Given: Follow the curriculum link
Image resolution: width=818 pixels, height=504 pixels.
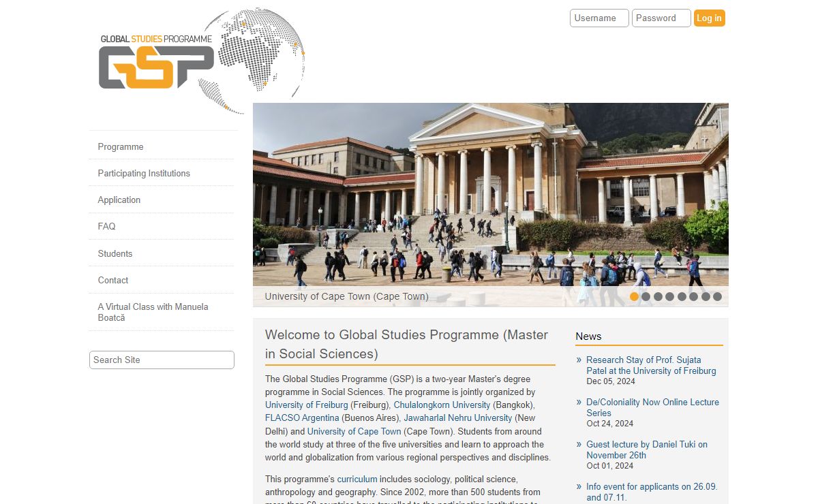Looking at the screenshot, I should [x=357, y=479].
